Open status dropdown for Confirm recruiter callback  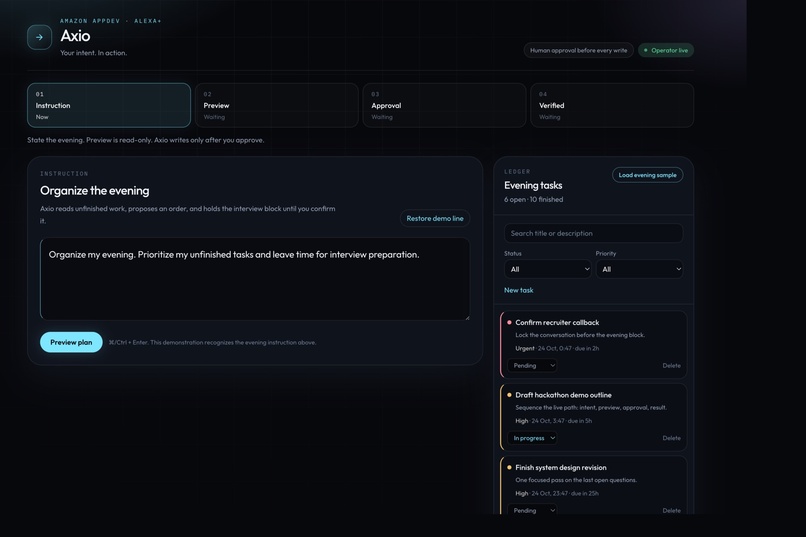[x=533, y=365]
